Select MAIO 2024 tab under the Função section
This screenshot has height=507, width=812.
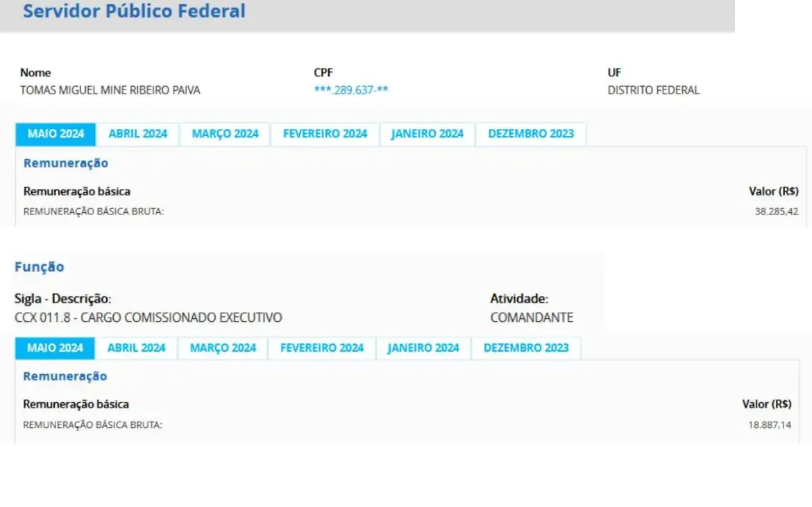55,347
